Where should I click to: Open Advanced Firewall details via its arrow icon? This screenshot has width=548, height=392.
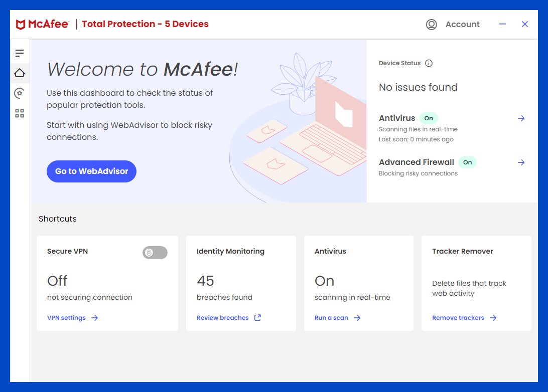pyautogui.click(x=521, y=162)
